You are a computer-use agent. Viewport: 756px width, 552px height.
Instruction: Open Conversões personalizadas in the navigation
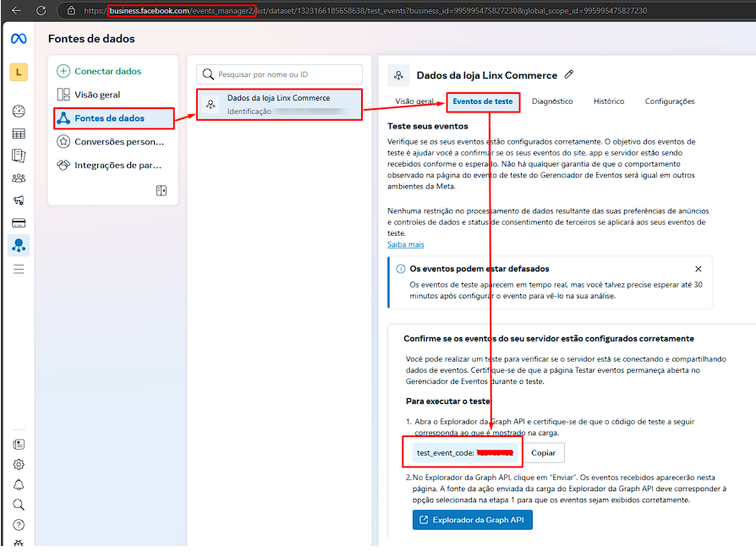(x=113, y=142)
